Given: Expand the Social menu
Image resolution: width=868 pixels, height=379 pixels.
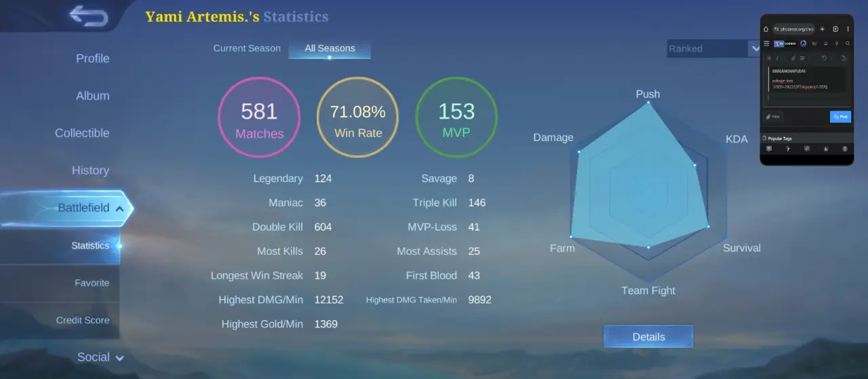Looking at the screenshot, I should coord(100,357).
